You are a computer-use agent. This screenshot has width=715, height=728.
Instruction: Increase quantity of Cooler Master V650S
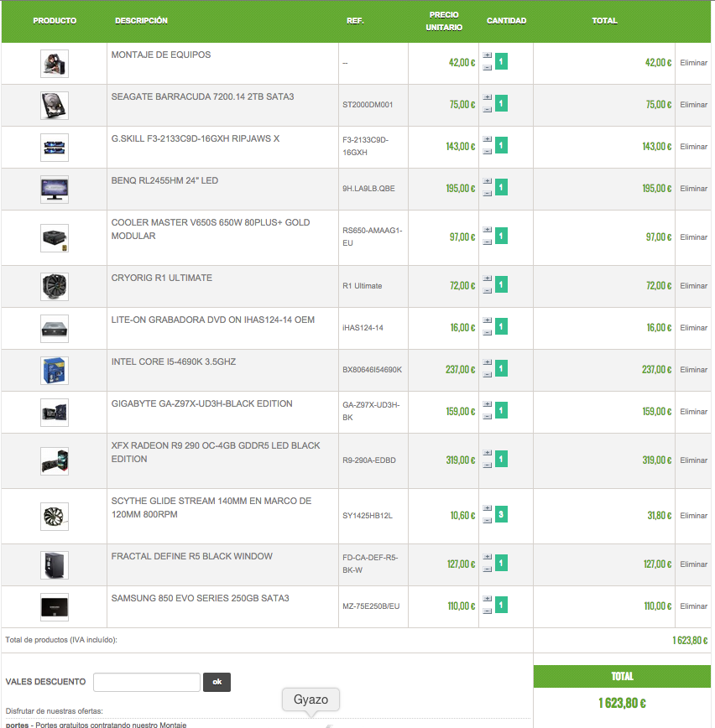pos(487,229)
